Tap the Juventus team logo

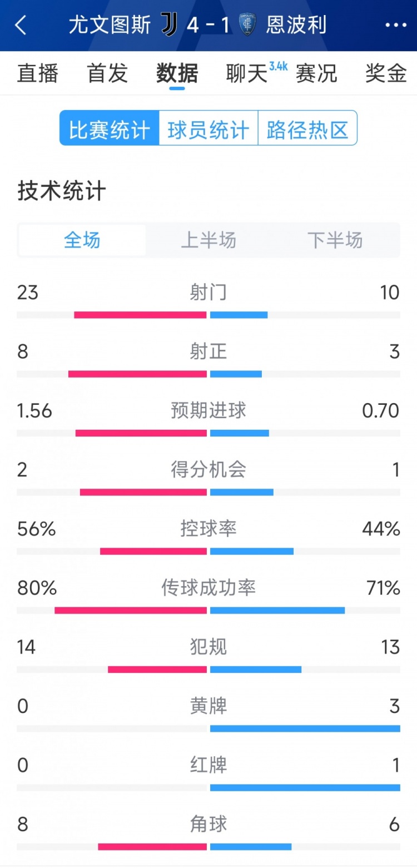(x=169, y=25)
